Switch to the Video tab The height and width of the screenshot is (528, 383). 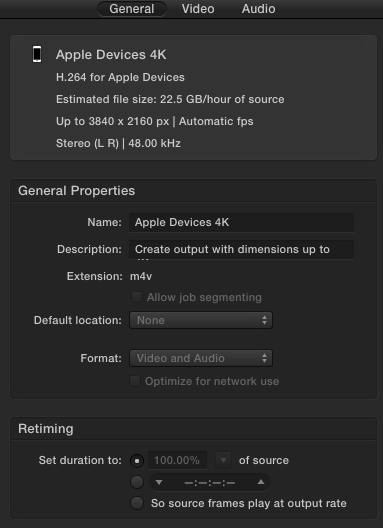tap(198, 9)
